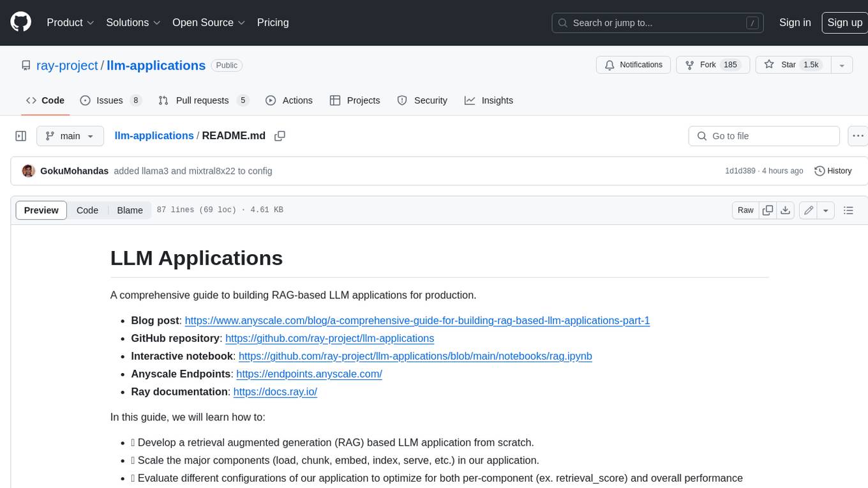Click the star count 1.5k
Screen dimensions: 868x488
811,65
